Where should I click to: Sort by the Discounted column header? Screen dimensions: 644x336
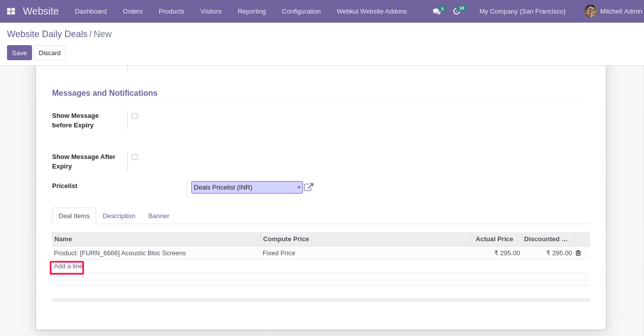coord(548,239)
